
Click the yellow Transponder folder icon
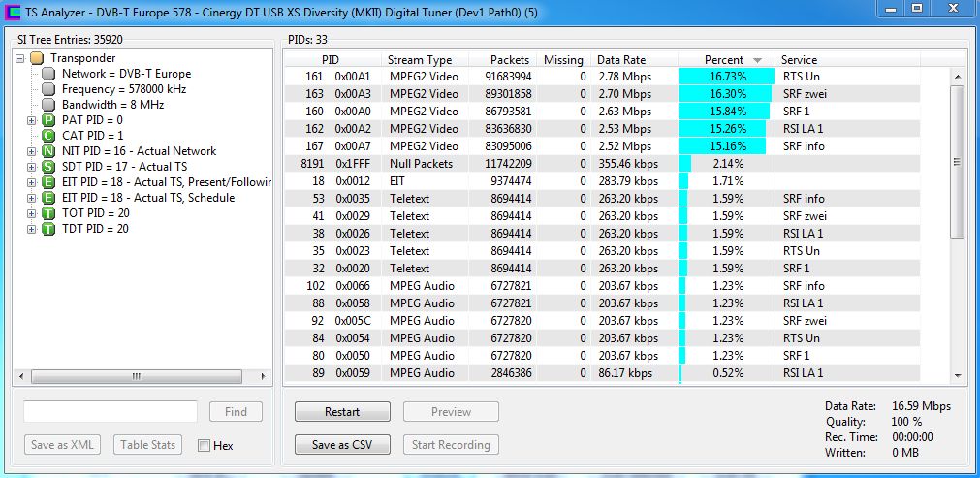pos(37,58)
